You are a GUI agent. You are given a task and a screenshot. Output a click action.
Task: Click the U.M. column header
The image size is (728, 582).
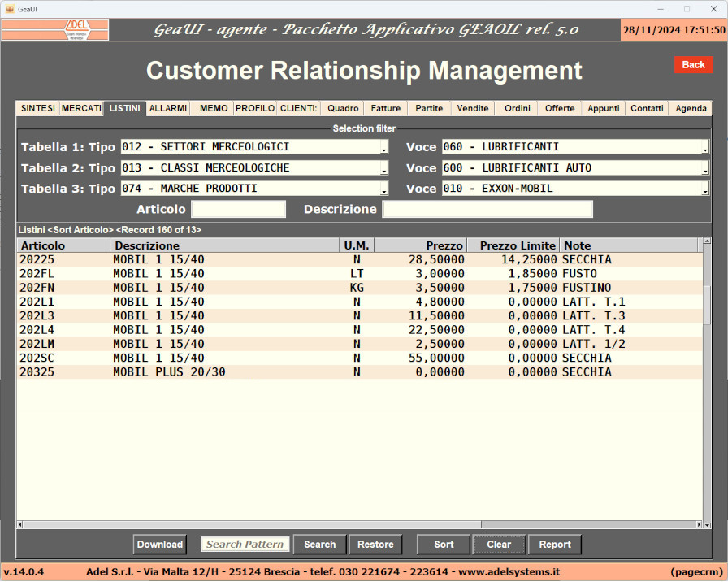click(357, 245)
